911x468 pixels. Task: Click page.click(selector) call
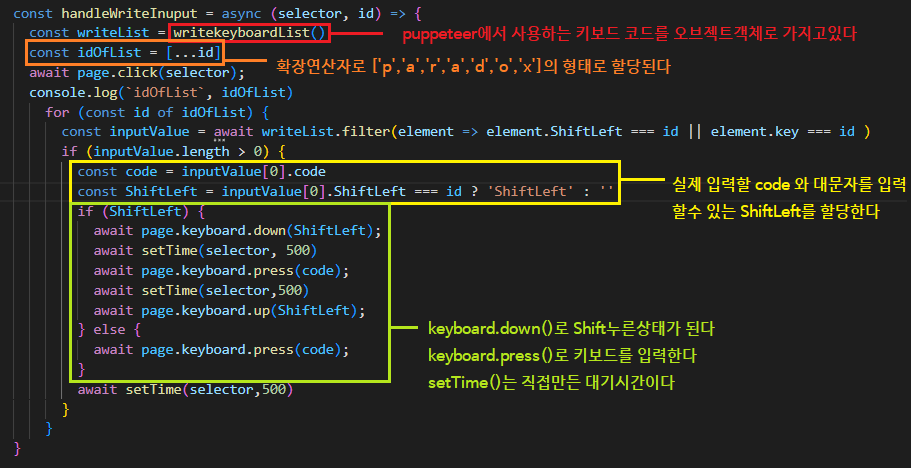pyautogui.click(x=156, y=74)
